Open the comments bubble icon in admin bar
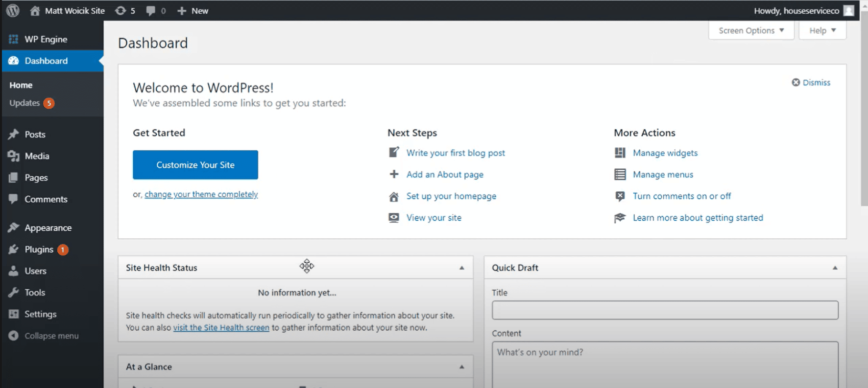Viewport: 868px width, 388px height. [x=150, y=10]
